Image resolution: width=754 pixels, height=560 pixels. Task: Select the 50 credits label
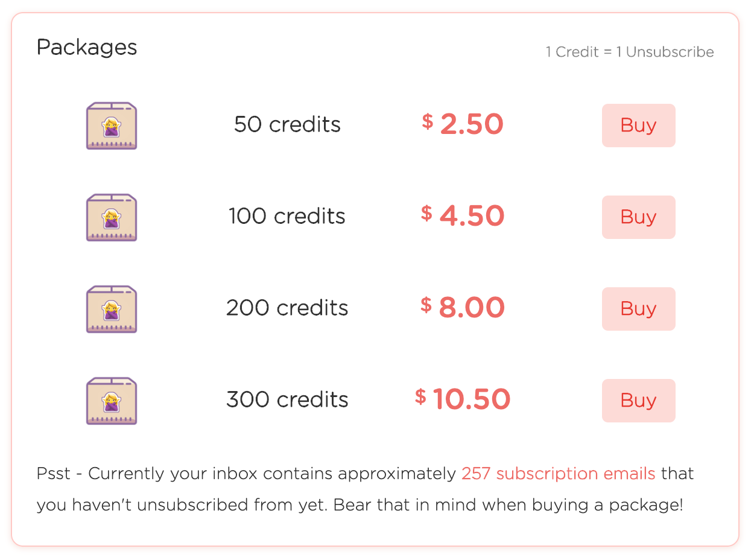coord(287,125)
